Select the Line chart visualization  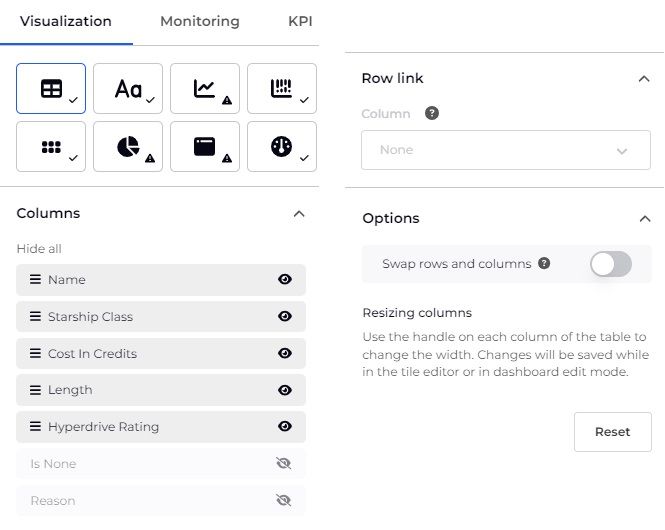click(x=205, y=89)
